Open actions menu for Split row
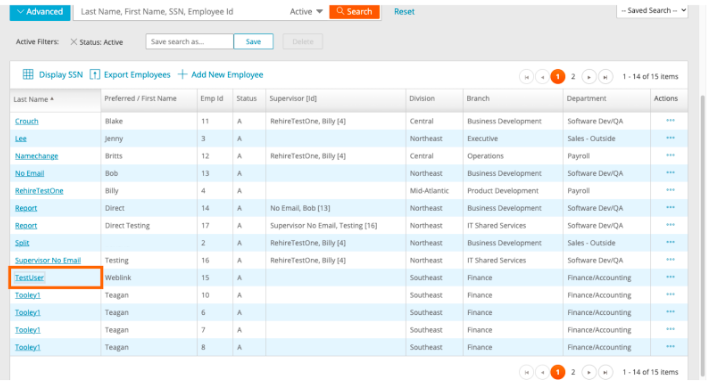 point(670,242)
